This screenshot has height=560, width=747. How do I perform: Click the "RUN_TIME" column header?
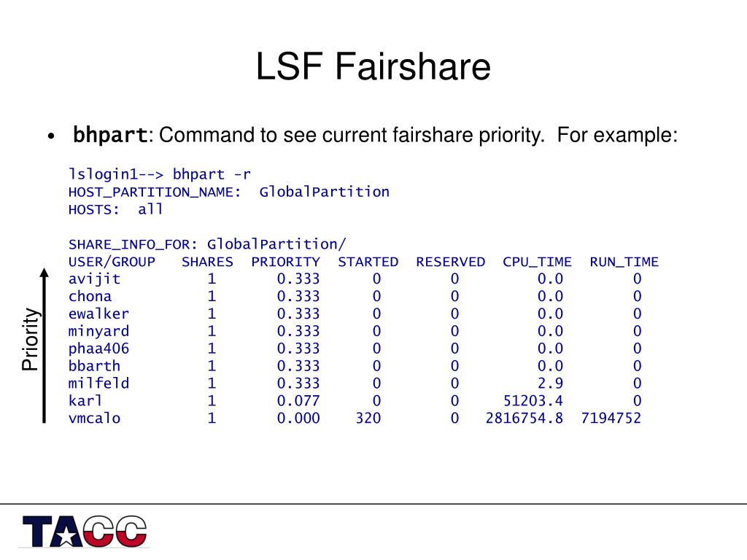624,262
